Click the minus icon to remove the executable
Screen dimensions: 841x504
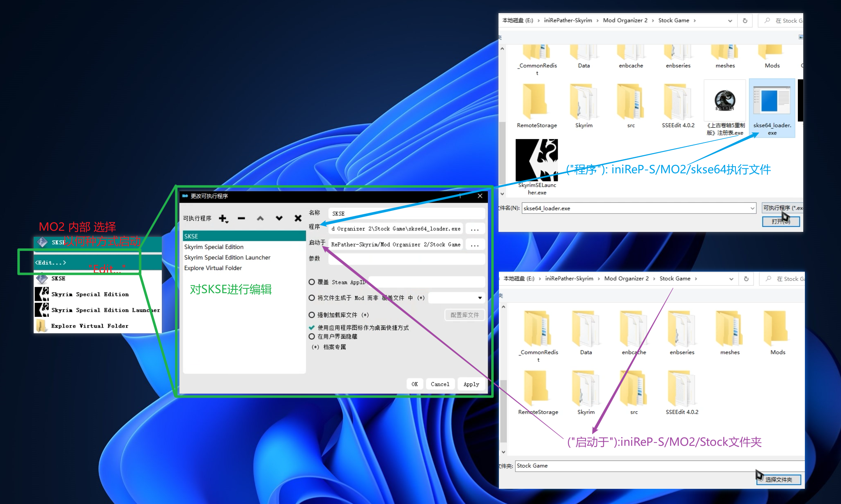(x=241, y=218)
